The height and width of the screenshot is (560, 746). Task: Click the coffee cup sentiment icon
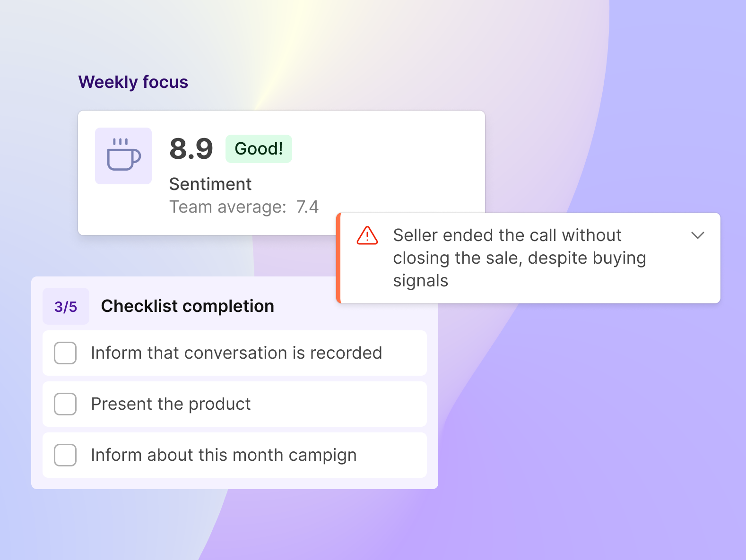123,155
